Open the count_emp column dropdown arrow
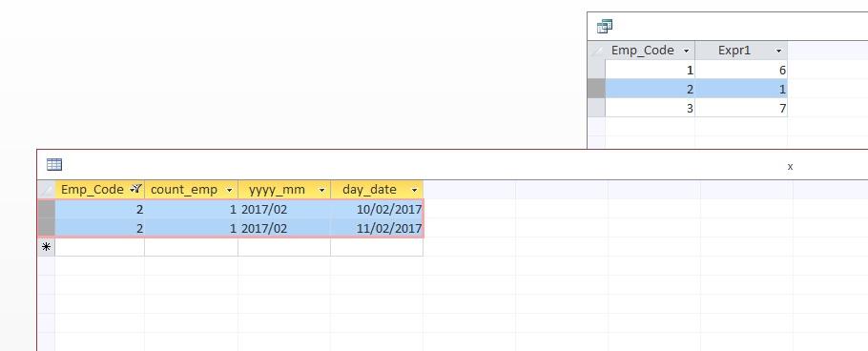Image resolution: width=868 pixels, height=351 pixels. (229, 190)
